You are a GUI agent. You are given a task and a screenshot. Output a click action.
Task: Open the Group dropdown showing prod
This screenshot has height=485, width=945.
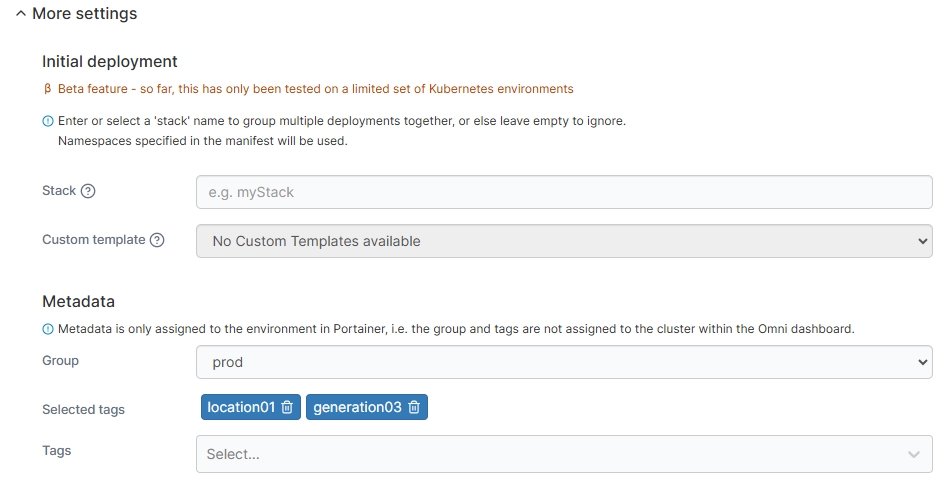(x=564, y=362)
